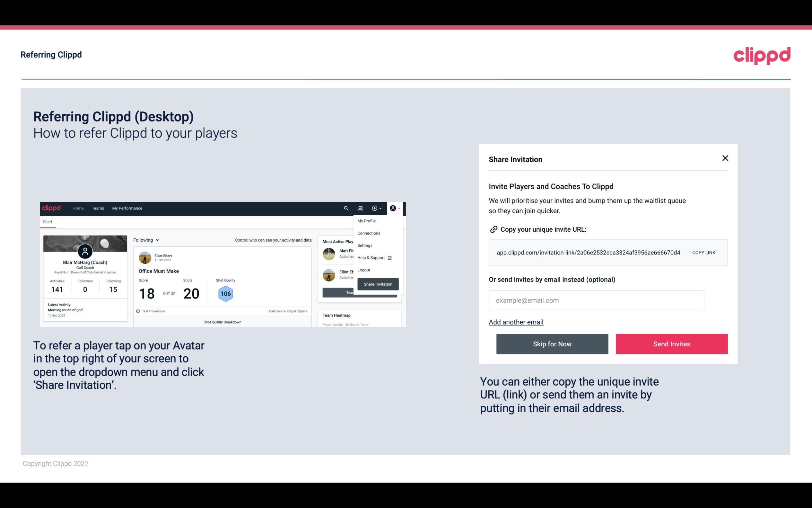Screen dimensions: 812x508
Task: Click the teams/people icon in navbar
Action: click(x=361, y=208)
